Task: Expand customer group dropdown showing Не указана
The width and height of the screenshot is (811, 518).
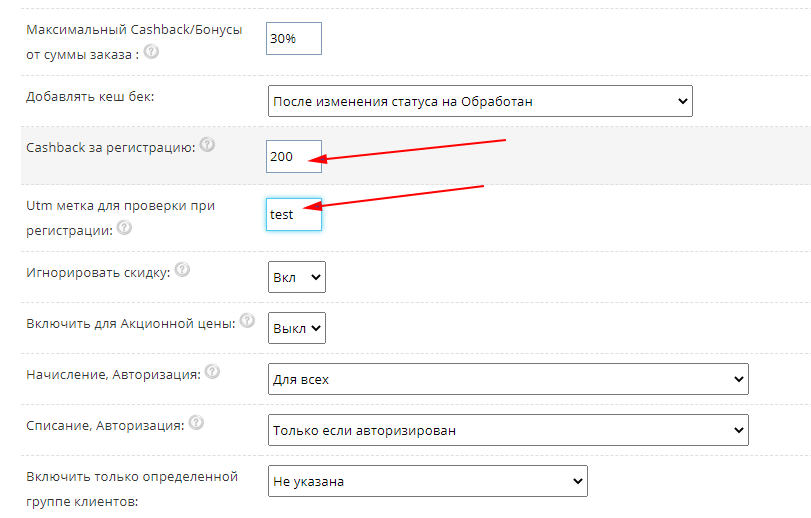Action: (427, 481)
